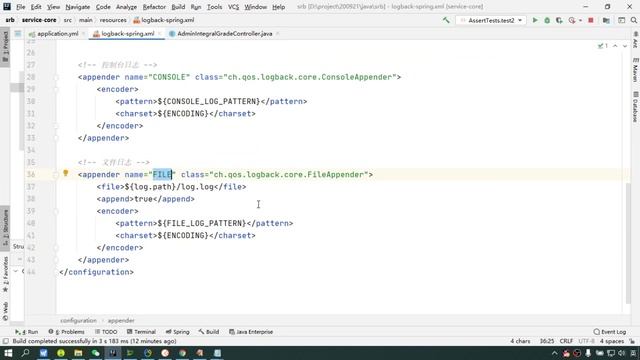
Task: Click the Run with Coverage icon
Action: (559, 20)
